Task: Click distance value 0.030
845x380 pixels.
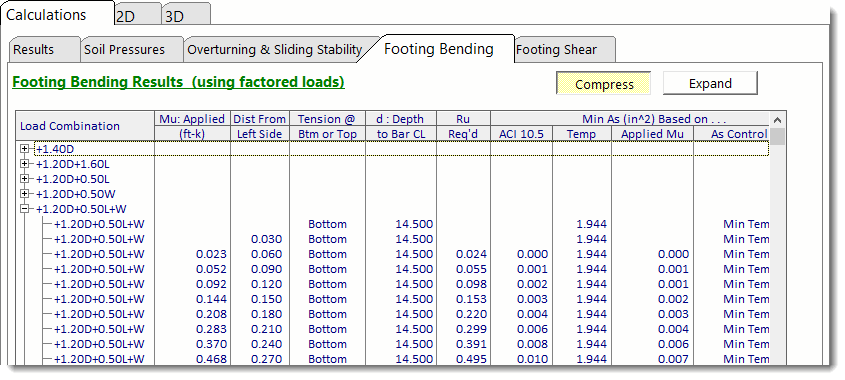Action: tap(267, 239)
